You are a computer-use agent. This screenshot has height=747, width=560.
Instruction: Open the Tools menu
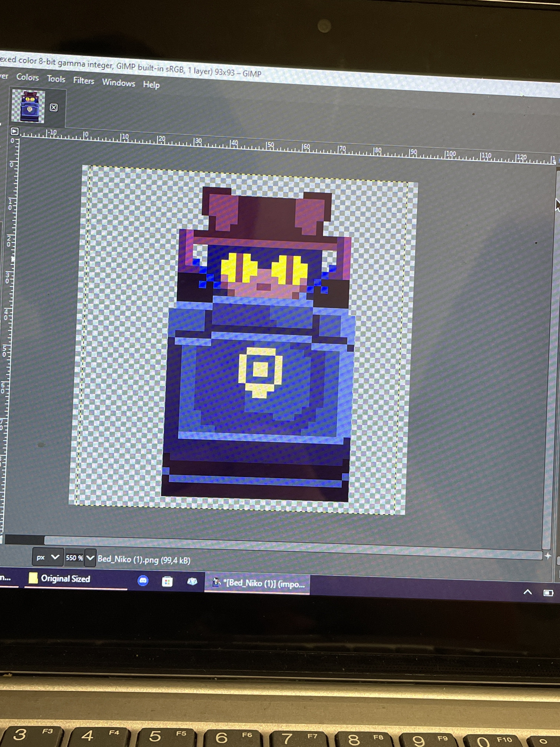(x=56, y=79)
